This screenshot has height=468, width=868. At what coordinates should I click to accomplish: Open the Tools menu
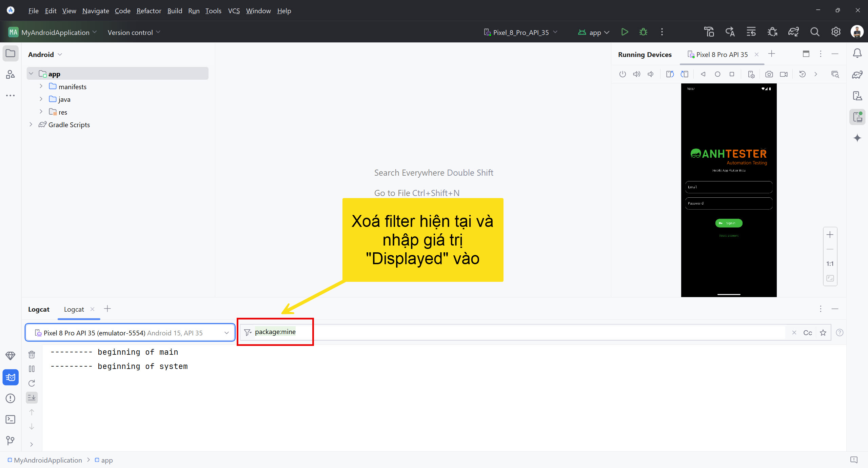[x=213, y=11]
